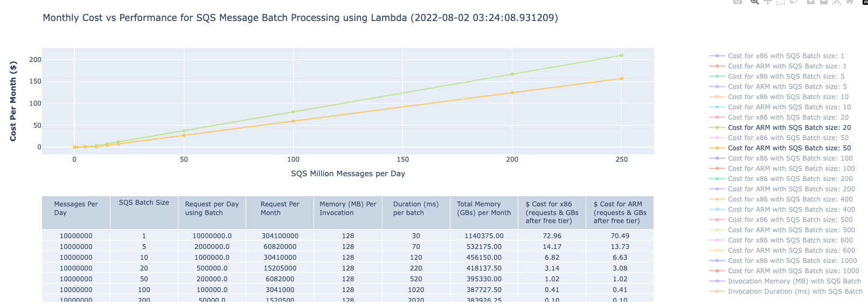Screen dimensions: 868x305
Task: Hide Cost for ARM Batch size: 50 line
Action: 780,148
